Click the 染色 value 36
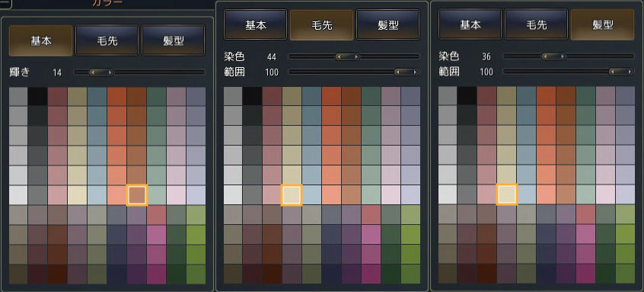This screenshot has height=292, width=644. [x=486, y=56]
